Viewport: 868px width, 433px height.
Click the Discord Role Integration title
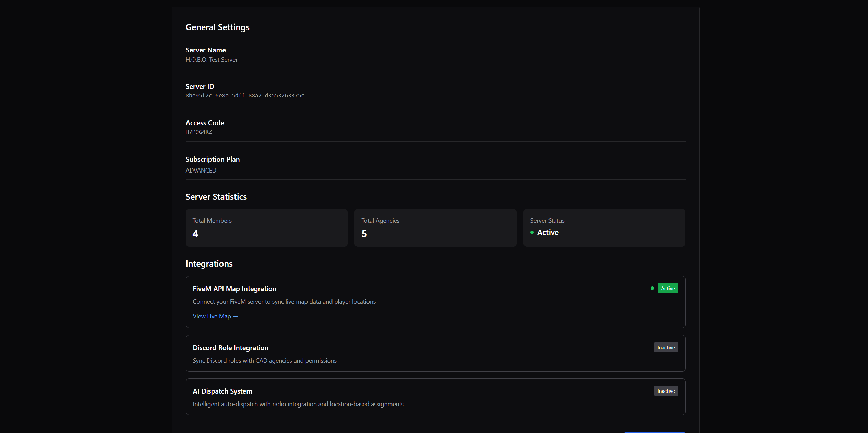point(230,348)
